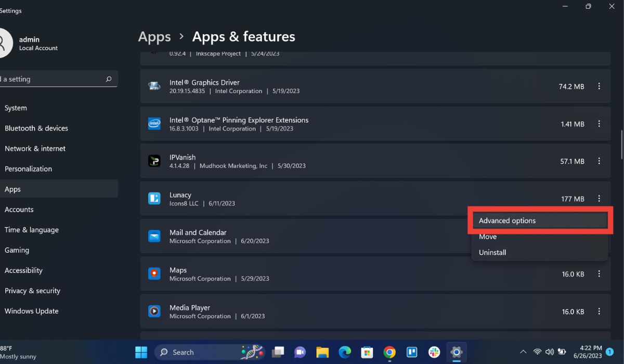Click the Wi-Fi icon in system tray
Image resolution: width=624 pixels, height=364 pixels.
pos(538,352)
